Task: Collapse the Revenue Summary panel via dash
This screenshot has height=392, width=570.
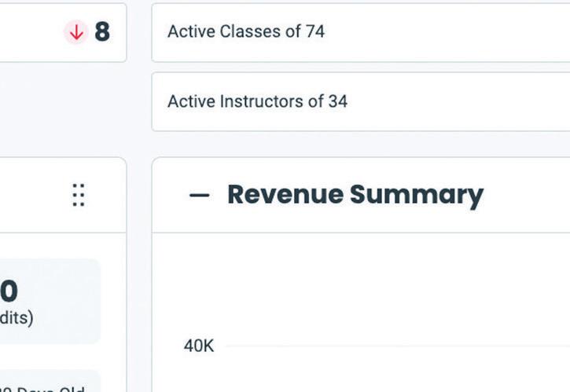Action: [x=200, y=195]
